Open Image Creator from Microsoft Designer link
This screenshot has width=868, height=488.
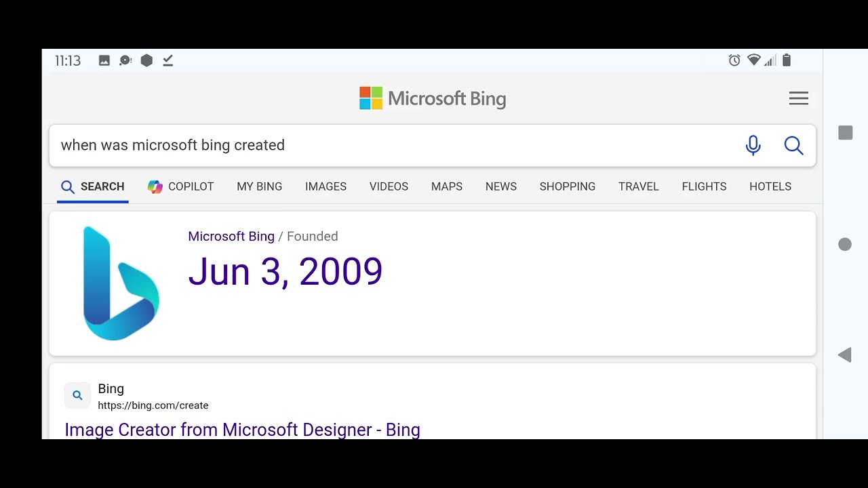click(x=242, y=430)
